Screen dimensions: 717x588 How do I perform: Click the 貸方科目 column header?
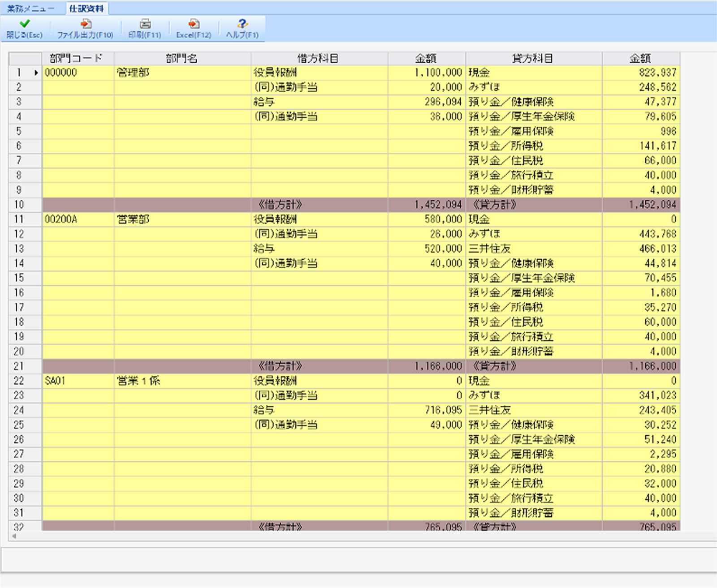click(x=533, y=58)
